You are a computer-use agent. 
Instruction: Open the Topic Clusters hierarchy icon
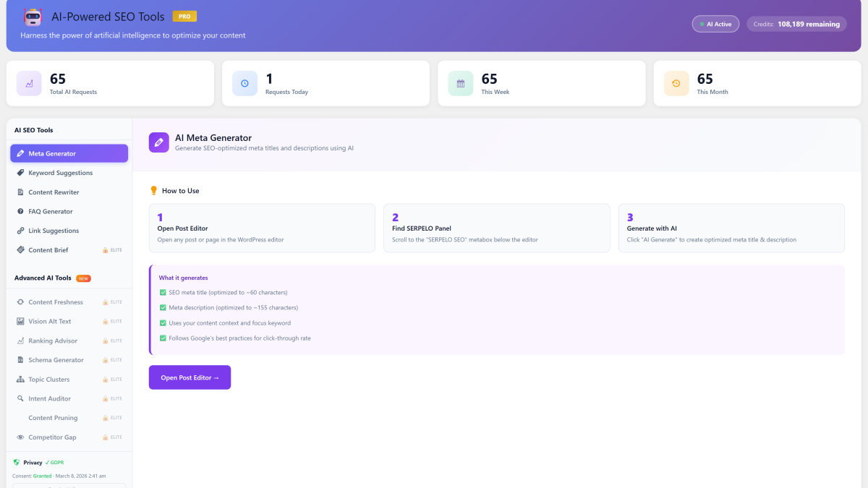pyautogui.click(x=21, y=379)
